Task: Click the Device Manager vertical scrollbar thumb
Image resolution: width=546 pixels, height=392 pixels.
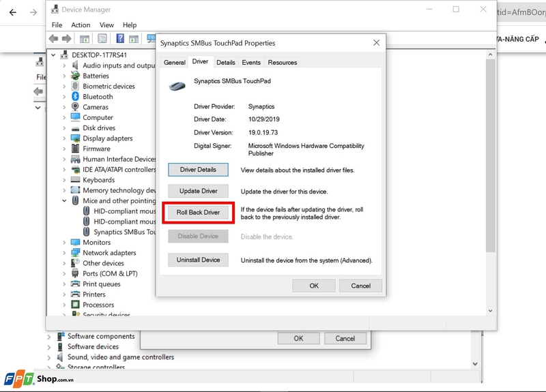Action: [490, 155]
